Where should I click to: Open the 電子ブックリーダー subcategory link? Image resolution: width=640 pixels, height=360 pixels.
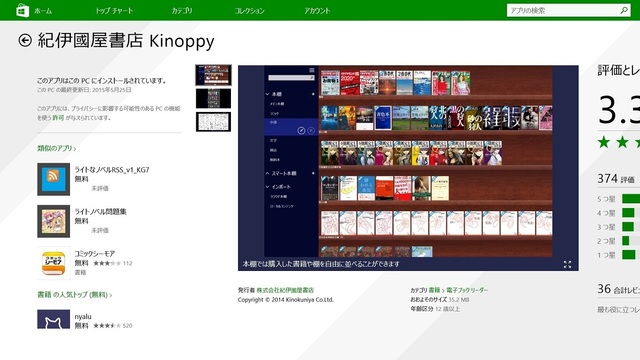[x=467, y=290]
